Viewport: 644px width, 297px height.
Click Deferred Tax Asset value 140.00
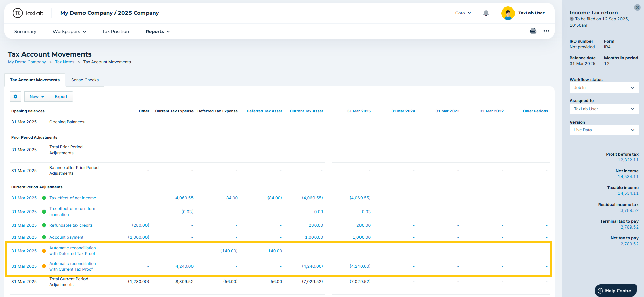[x=275, y=251]
